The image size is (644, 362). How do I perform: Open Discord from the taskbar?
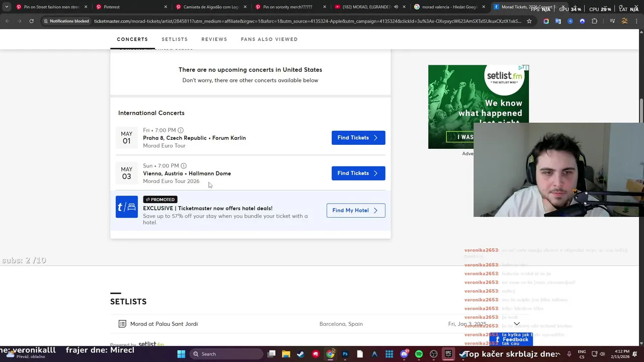tap(404, 354)
